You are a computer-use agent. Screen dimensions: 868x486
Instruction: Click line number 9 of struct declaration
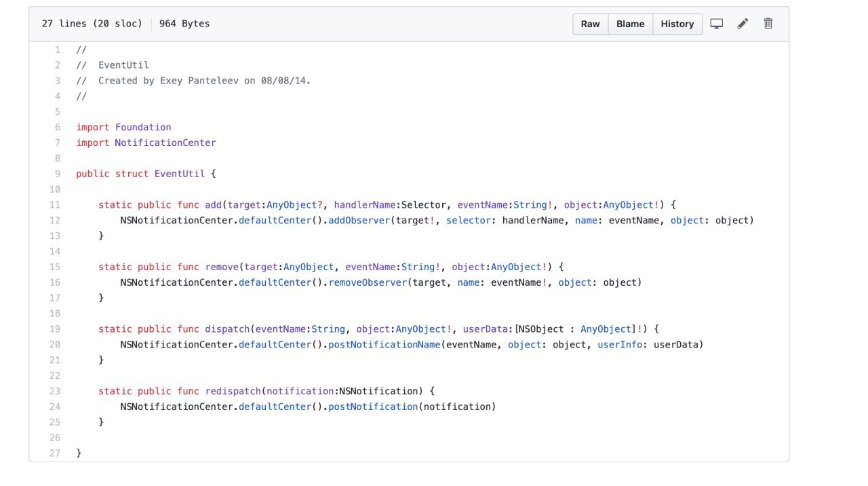[58, 174]
